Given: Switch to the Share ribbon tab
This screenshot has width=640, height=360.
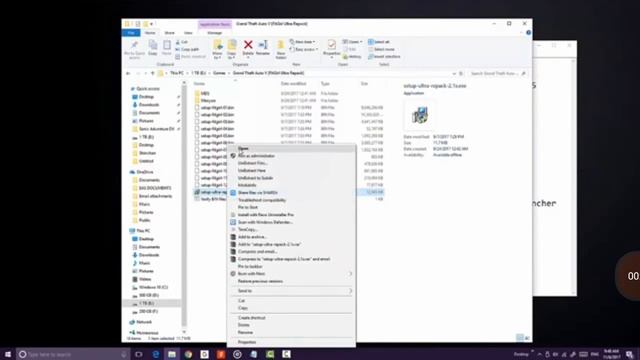Looking at the screenshot, I should pos(169,33).
